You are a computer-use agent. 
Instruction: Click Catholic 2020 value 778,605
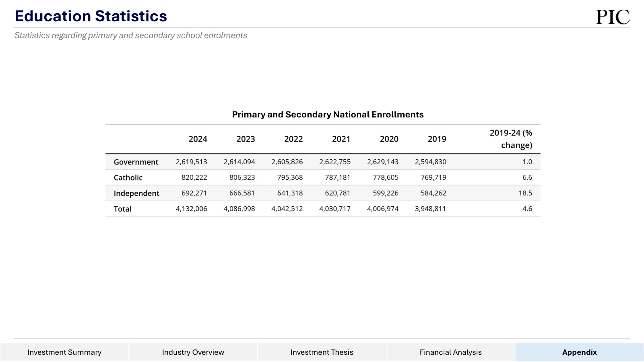(x=386, y=177)
